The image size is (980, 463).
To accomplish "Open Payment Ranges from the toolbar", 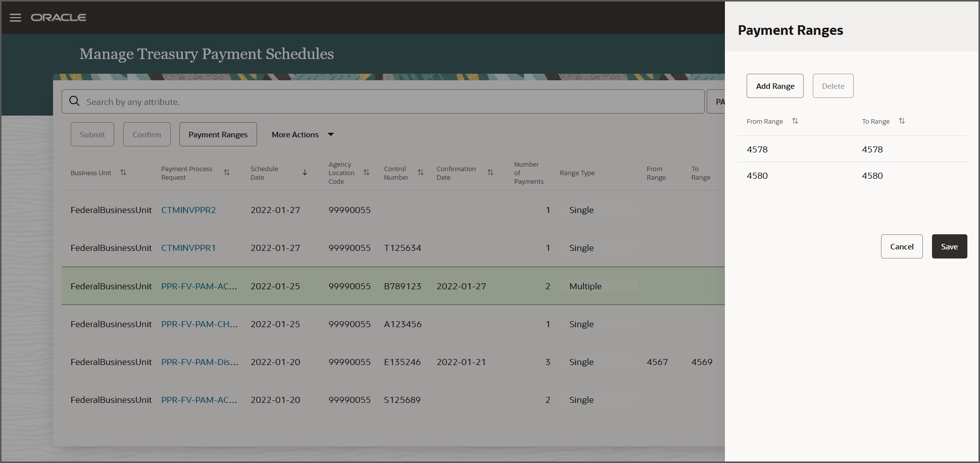I will (x=218, y=134).
